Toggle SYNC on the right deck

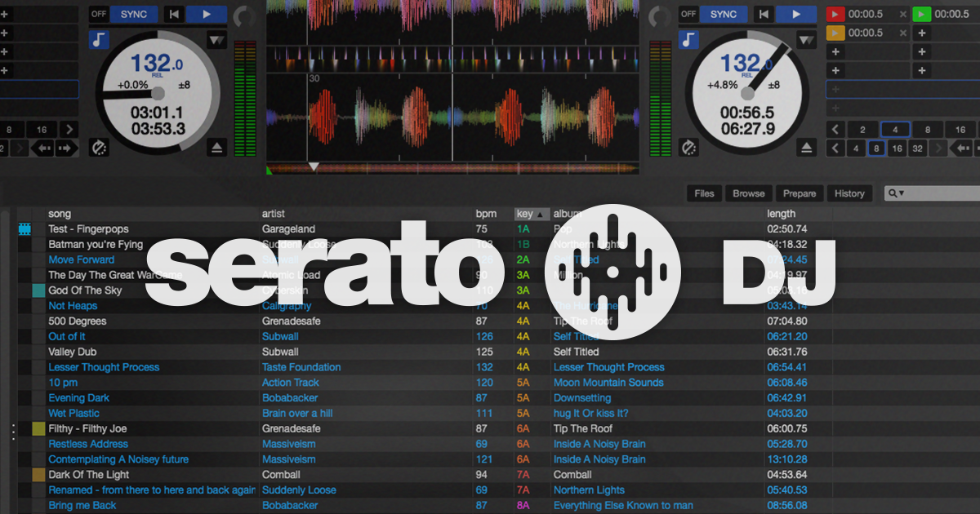(x=724, y=14)
